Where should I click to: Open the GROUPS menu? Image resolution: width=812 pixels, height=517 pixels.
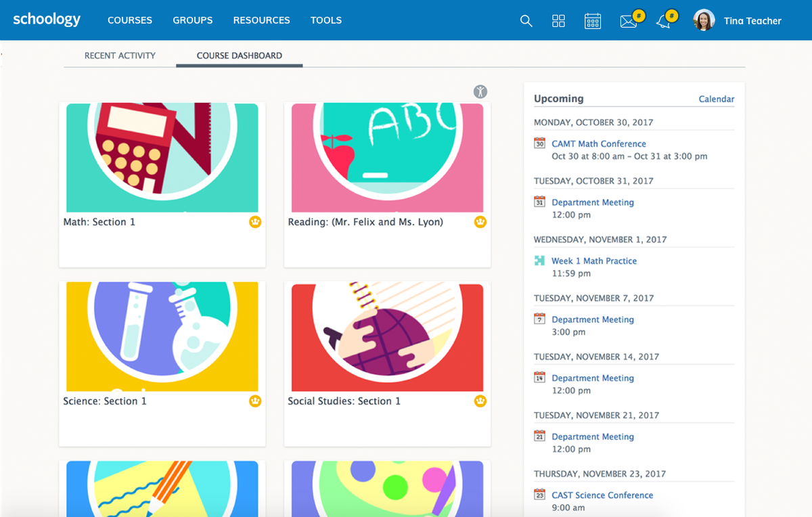193,20
